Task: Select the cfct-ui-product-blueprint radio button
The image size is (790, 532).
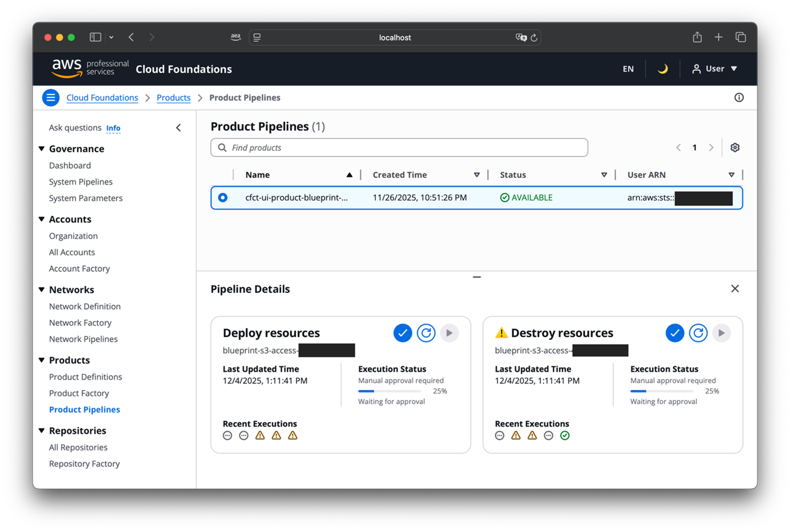Action: [x=223, y=197]
